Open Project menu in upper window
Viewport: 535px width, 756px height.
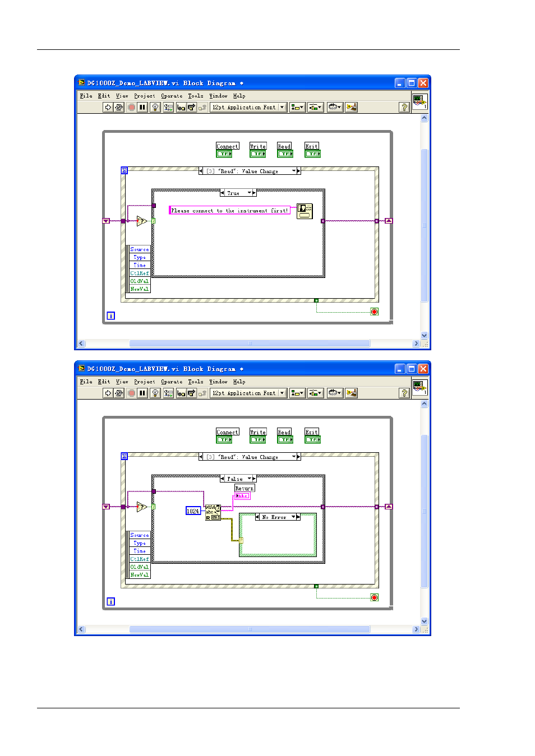[x=144, y=96]
